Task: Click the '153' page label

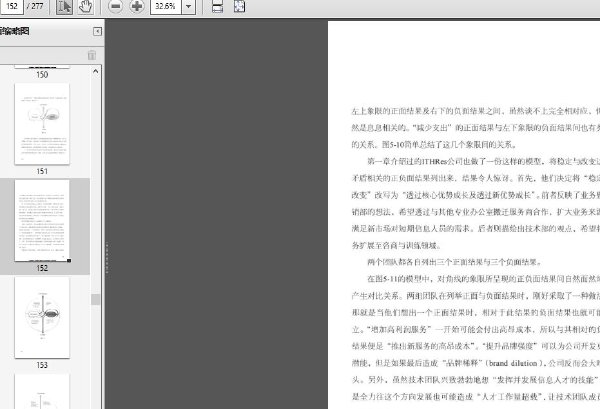Action: [x=42, y=365]
